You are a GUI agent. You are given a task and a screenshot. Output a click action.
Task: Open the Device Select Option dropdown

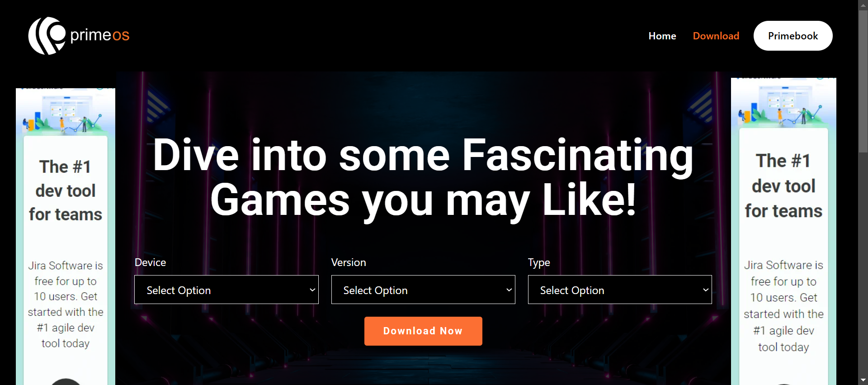pyautogui.click(x=226, y=290)
